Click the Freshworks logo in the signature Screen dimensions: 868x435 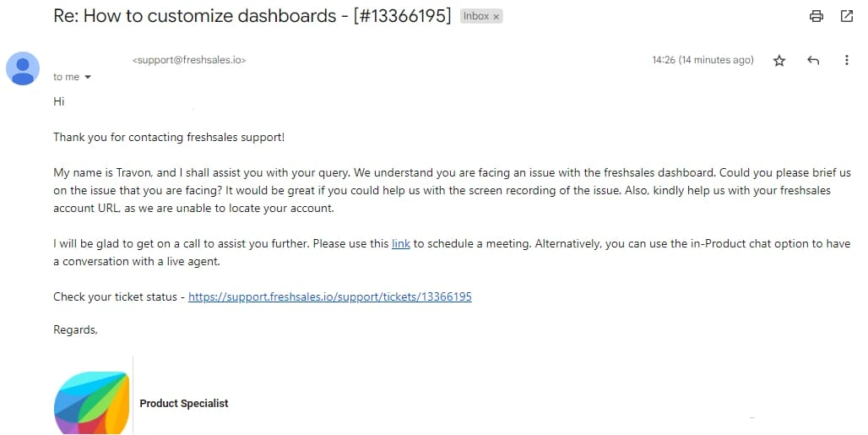tap(91, 402)
